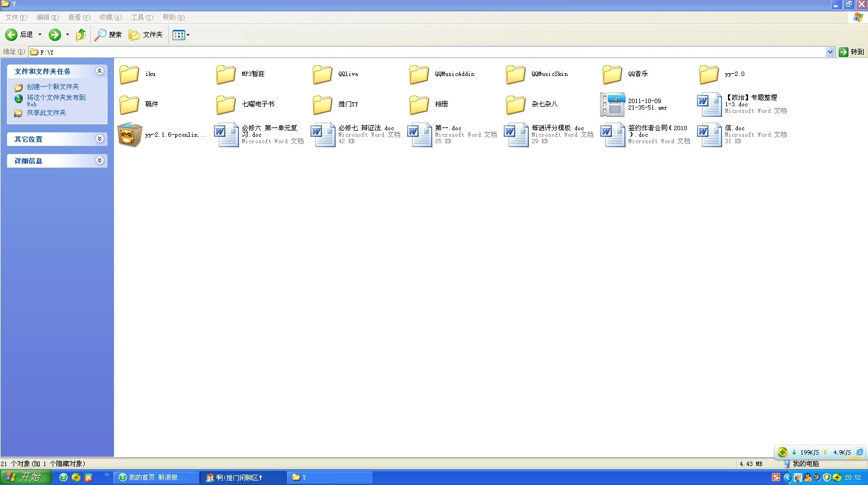Select 每谜评分模板.doc Word icon

point(516,135)
